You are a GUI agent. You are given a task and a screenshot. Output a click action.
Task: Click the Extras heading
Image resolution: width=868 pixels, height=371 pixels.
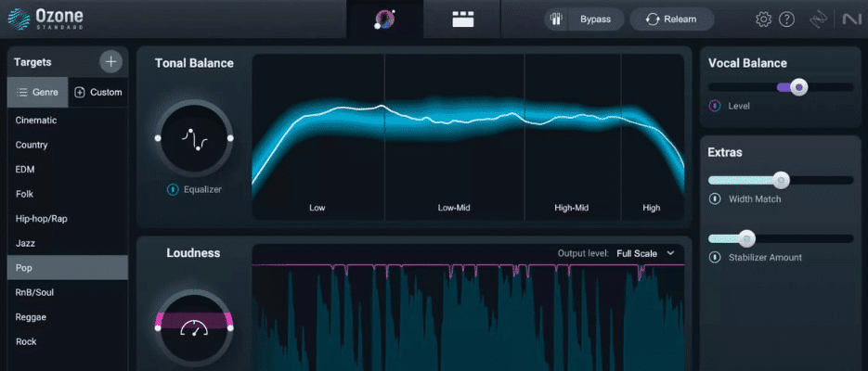[x=725, y=152]
